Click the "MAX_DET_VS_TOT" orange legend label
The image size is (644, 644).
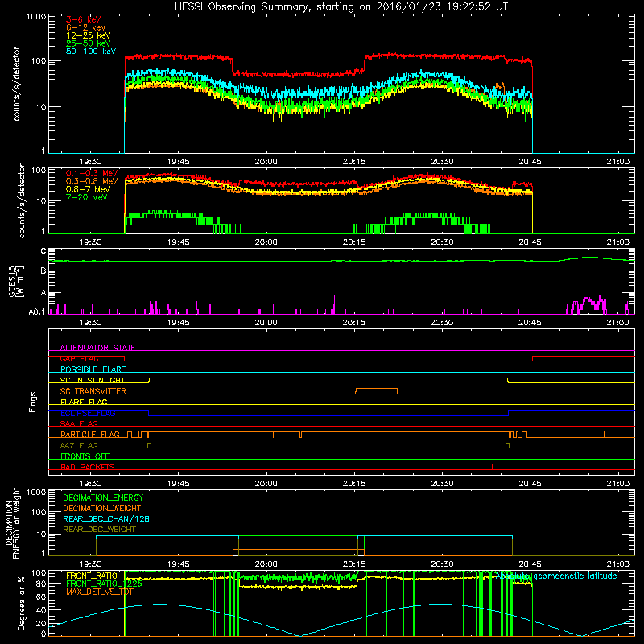tap(100, 592)
